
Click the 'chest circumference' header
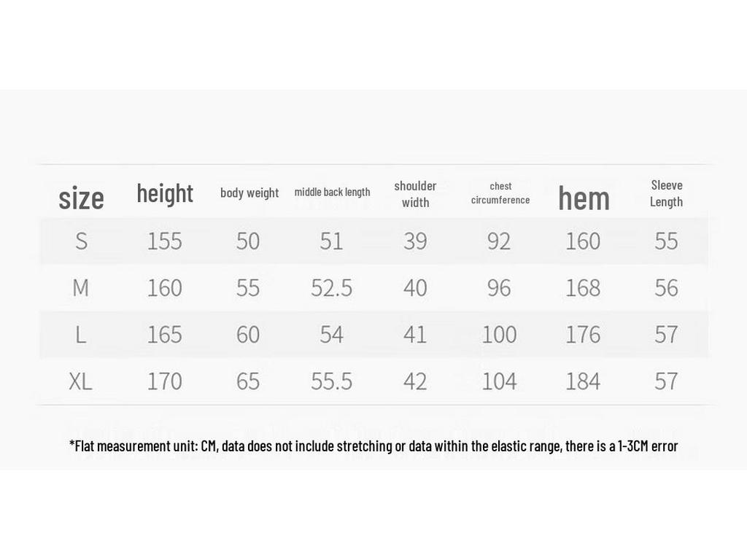coord(500,192)
